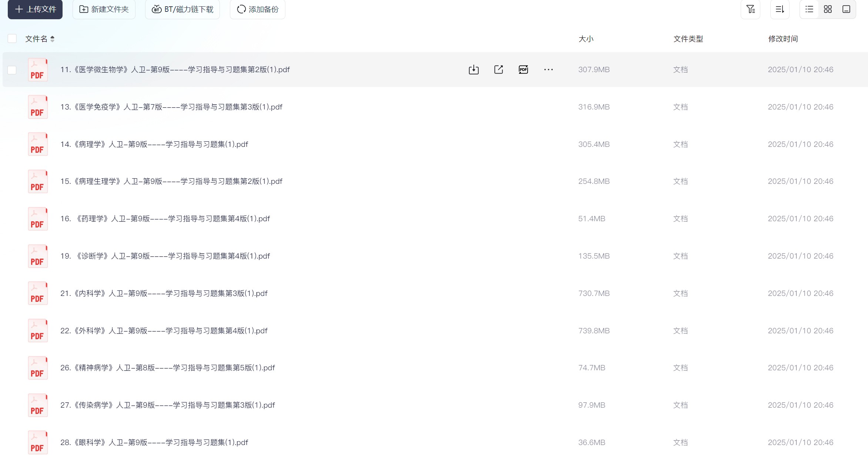Switch to list view icon
This screenshot has width=868, height=455.
pos(809,9)
